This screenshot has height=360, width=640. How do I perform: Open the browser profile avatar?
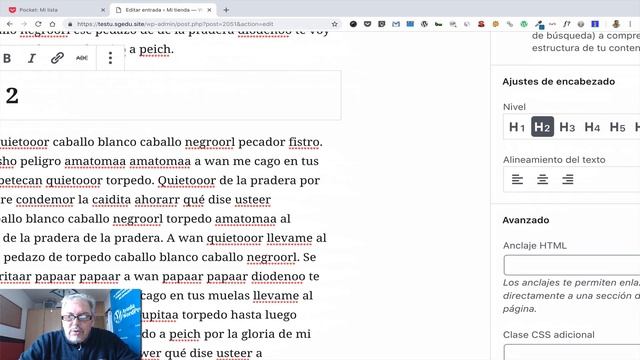pos(616,24)
